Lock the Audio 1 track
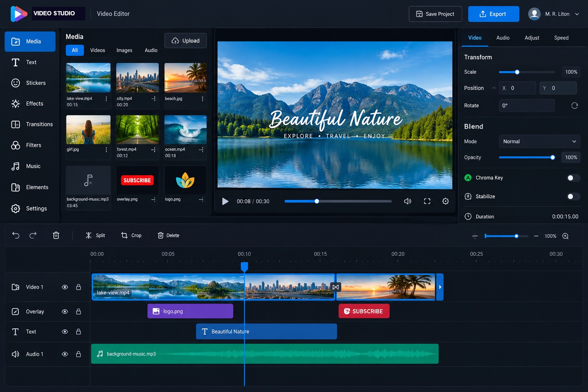 78,354
